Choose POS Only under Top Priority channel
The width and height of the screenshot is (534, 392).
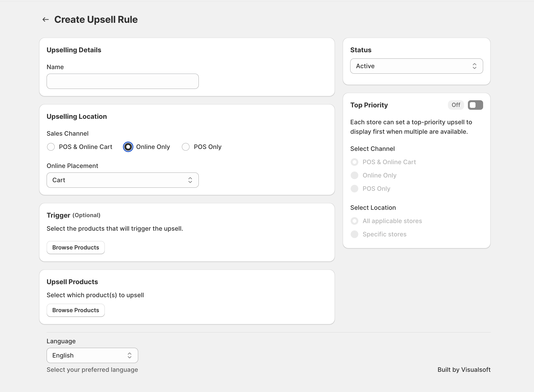[354, 189]
